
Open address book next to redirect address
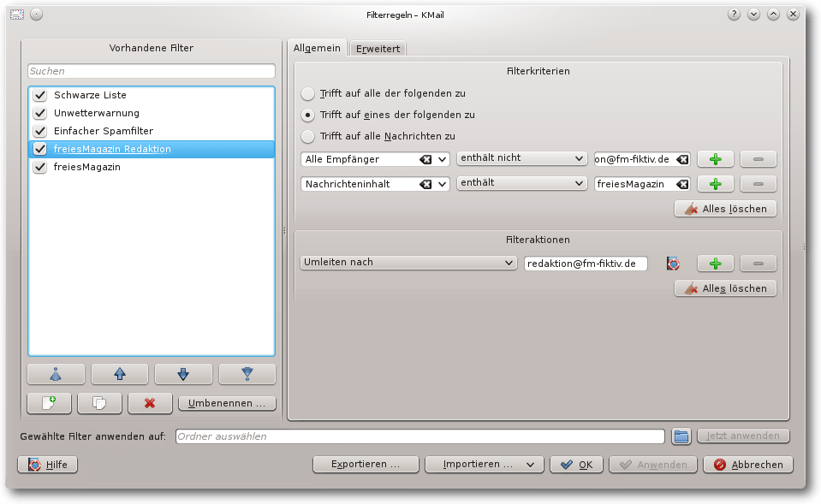[x=674, y=264]
